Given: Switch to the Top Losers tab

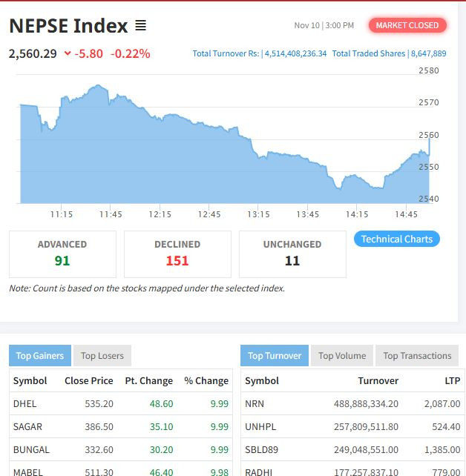Looking at the screenshot, I should click(x=102, y=356).
